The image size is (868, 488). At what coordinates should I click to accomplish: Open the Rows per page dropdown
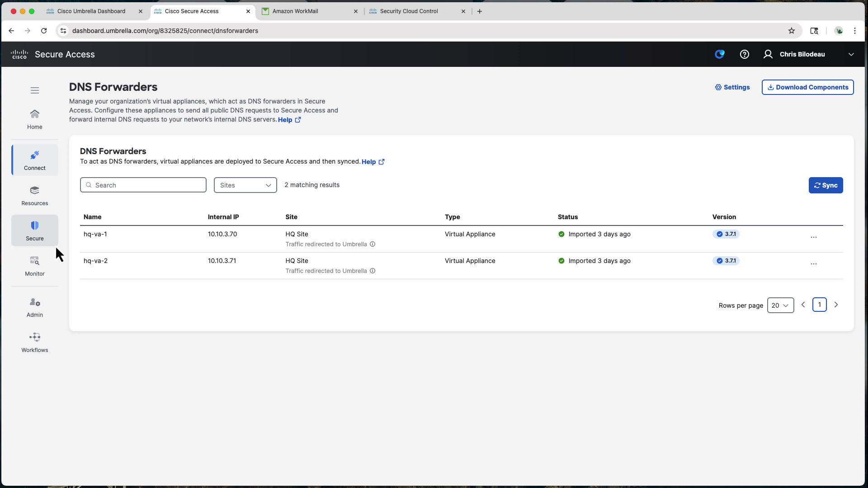[x=781, y=305]
